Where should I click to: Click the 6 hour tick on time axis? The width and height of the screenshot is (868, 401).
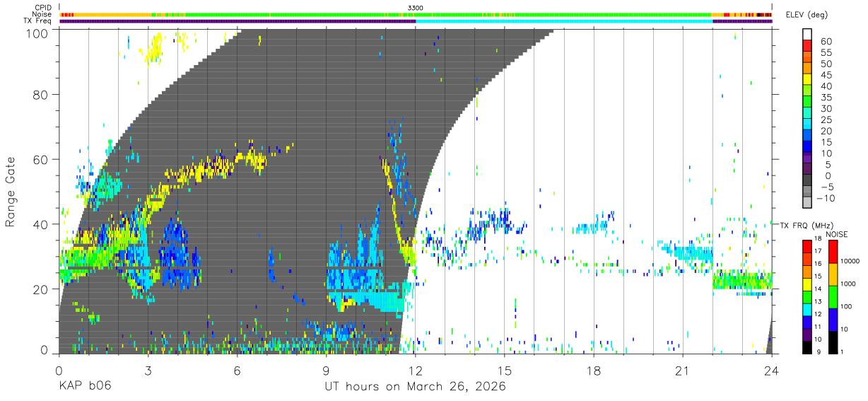[x=237, y=371]
